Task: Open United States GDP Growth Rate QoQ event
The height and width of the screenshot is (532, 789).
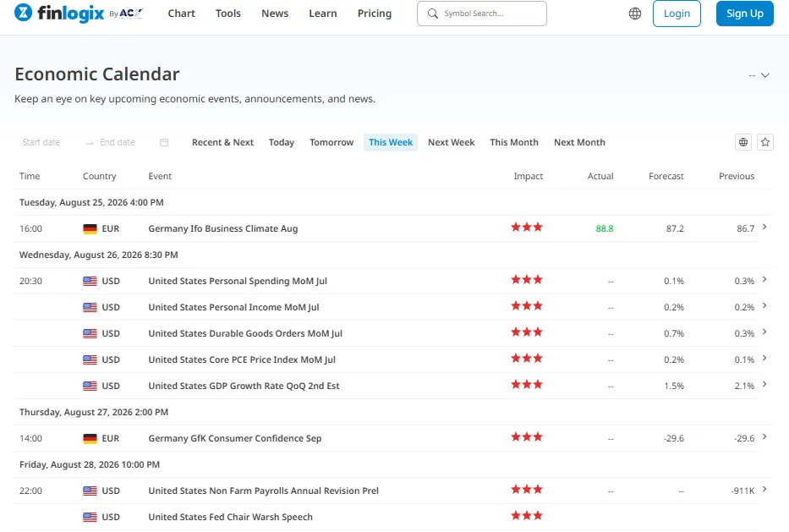Action: point(244,386)
